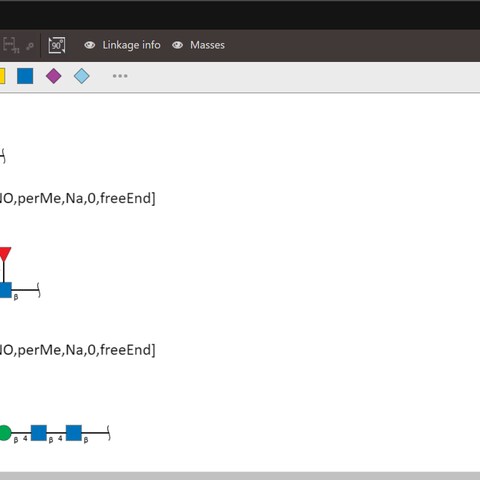Click the reducing end bracket of the bottom structure
Viewport: 480px width, 480px height.
(109, 433)
